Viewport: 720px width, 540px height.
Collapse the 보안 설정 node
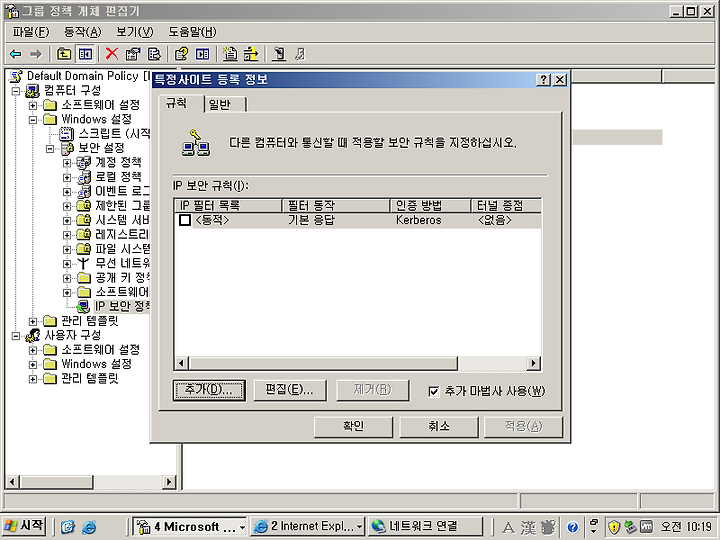(50, 148)
